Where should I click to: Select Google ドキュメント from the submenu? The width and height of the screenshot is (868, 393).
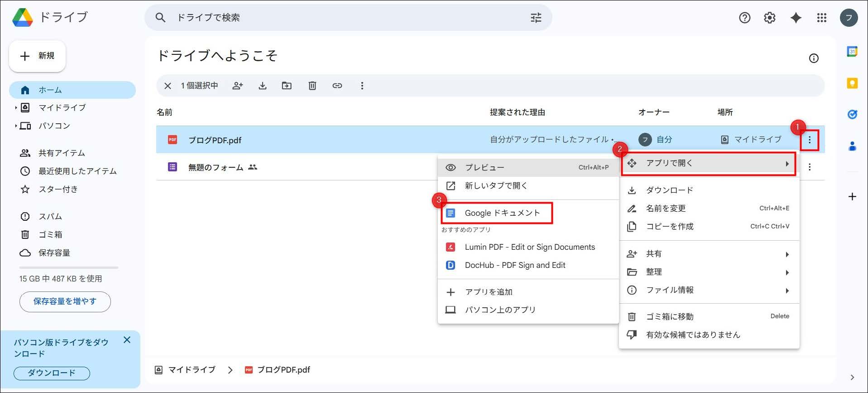(x=502, y=213)
